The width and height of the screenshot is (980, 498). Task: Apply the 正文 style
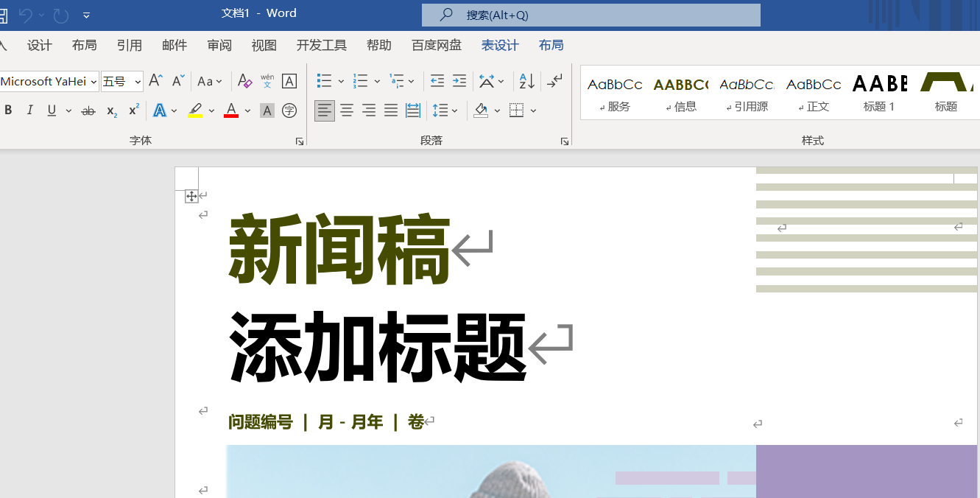pyautogui.click(x=814, y=94)
